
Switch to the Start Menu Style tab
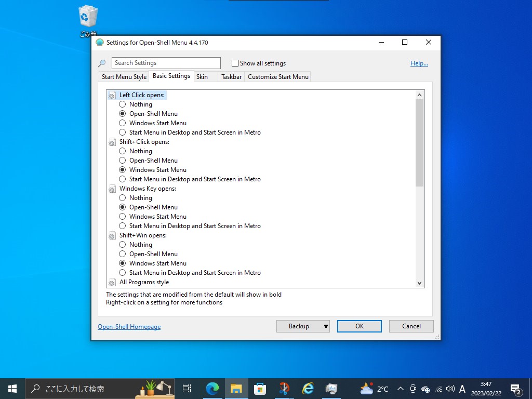pyautogui.click(x=124, y=77)
